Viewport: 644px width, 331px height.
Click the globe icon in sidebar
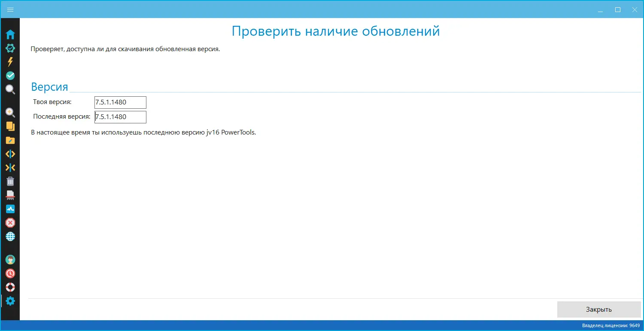(10, 236)
